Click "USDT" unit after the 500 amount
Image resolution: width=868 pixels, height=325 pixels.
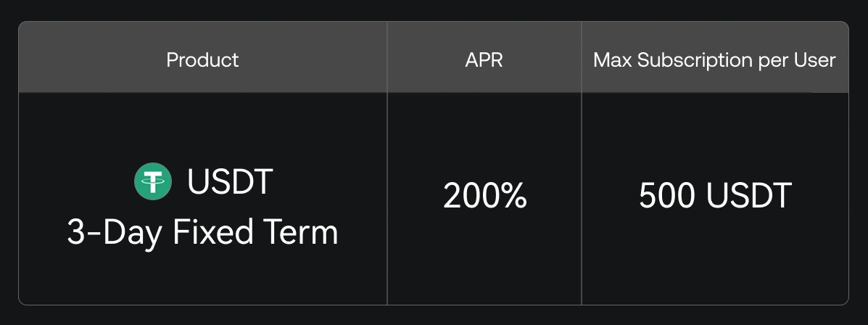[751, 196]
